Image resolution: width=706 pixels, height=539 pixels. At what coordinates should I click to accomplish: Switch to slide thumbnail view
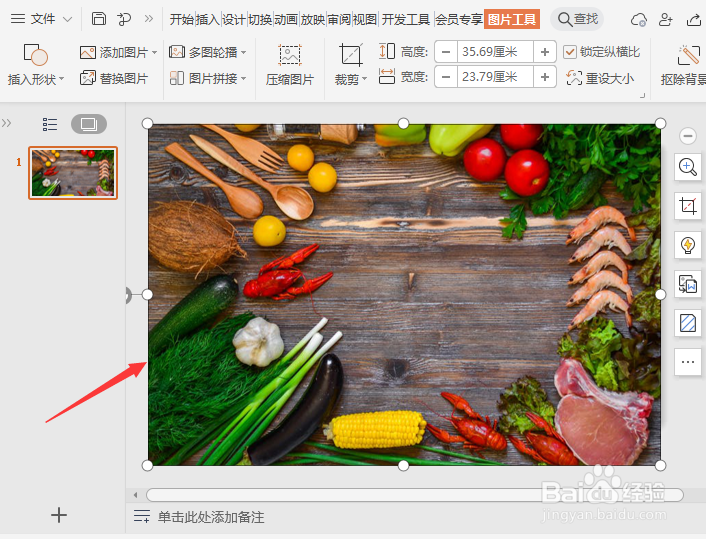pyautogui.click(x=89, y=124)
